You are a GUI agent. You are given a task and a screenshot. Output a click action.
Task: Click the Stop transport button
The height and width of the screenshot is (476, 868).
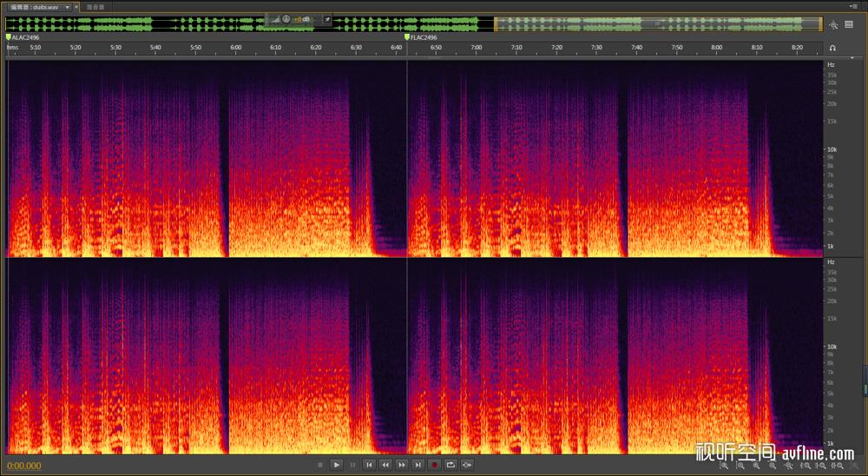tap(320, 465)
